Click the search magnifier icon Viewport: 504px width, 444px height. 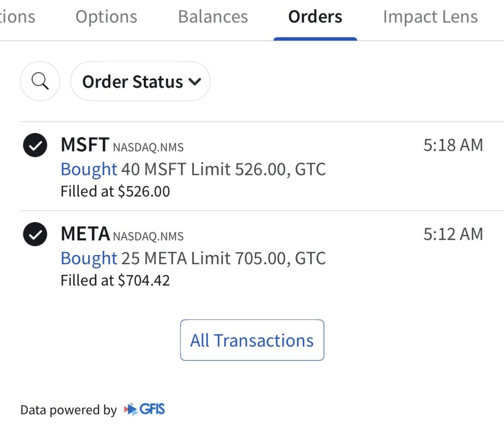pyautogui.click(x=40, y=81)
